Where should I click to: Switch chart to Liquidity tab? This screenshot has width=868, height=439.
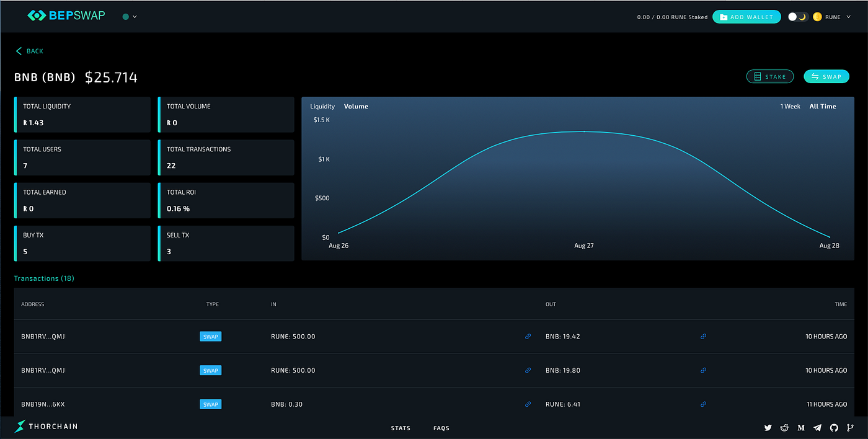pyautogui.click(x=322, y=107)
